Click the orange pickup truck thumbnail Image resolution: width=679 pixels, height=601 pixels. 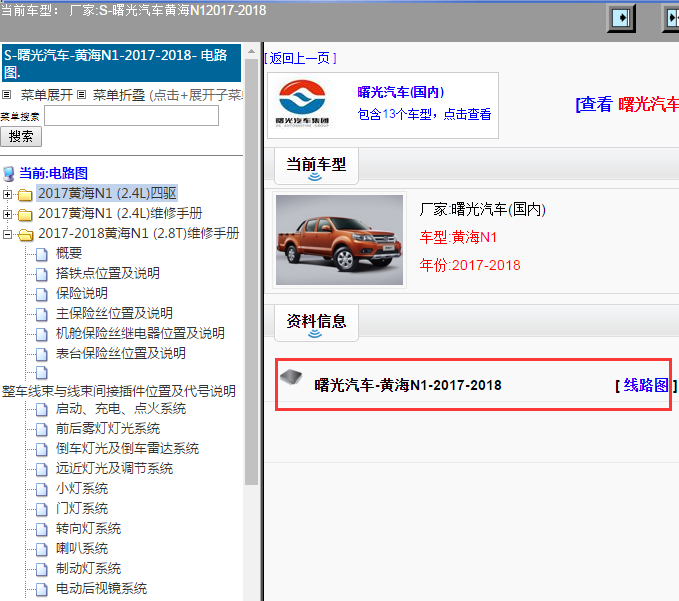(339, 240)
